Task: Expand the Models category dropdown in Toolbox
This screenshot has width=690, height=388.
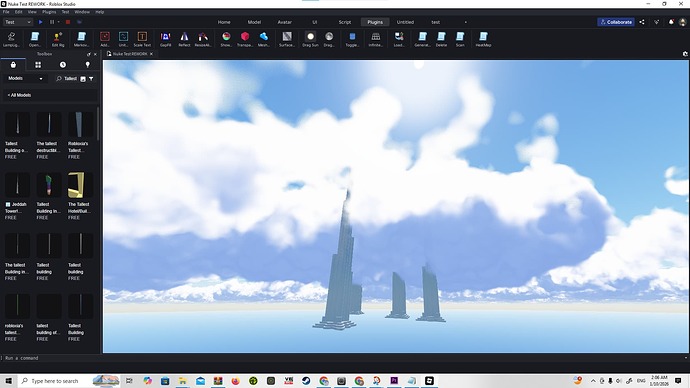Action: click(25, 78)
